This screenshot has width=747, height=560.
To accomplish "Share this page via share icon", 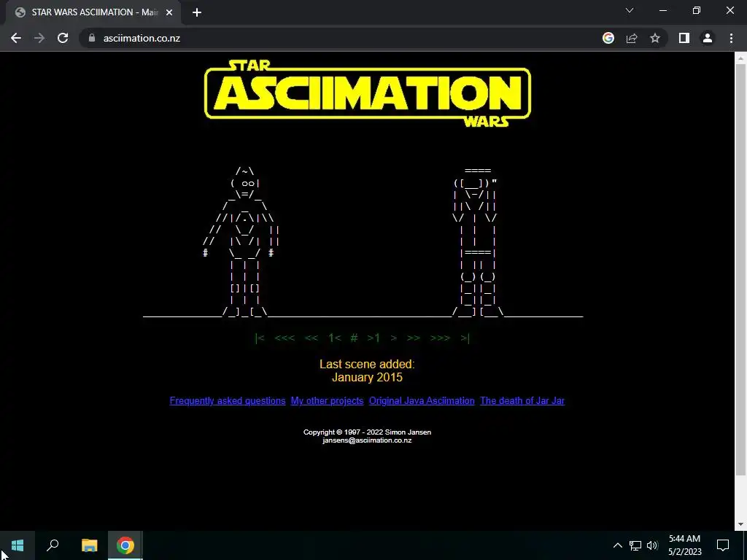I will tap(632, 38).
